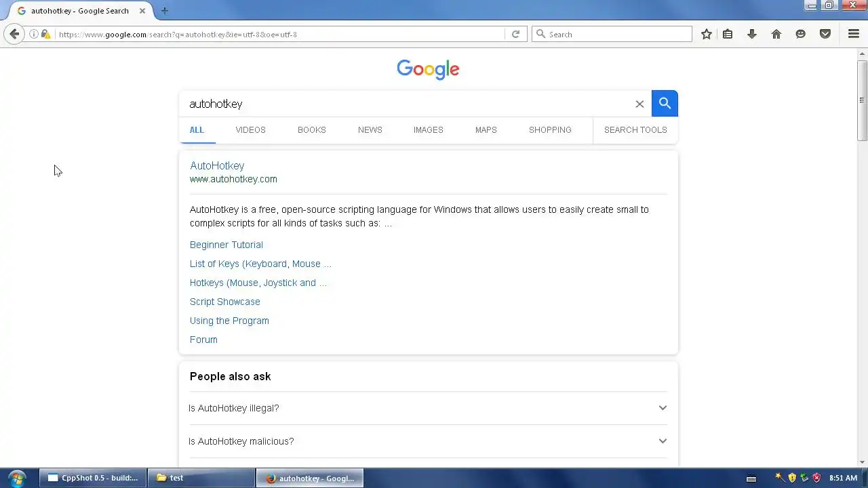
Task: Click the browser back arrow button
Action: [14, 34]
